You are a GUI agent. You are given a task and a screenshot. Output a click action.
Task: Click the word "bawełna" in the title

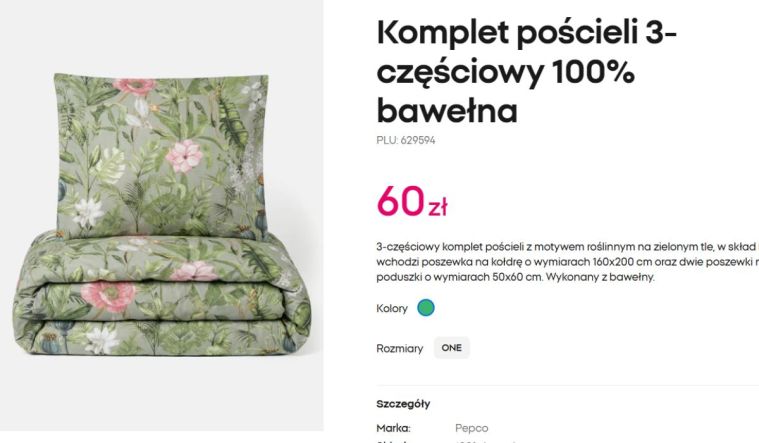click(446, 109)
